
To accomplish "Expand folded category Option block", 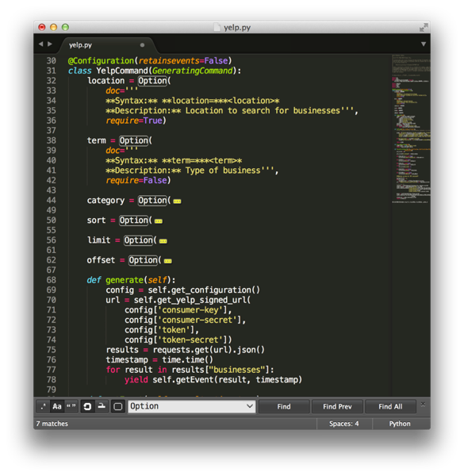I will 177,202.
